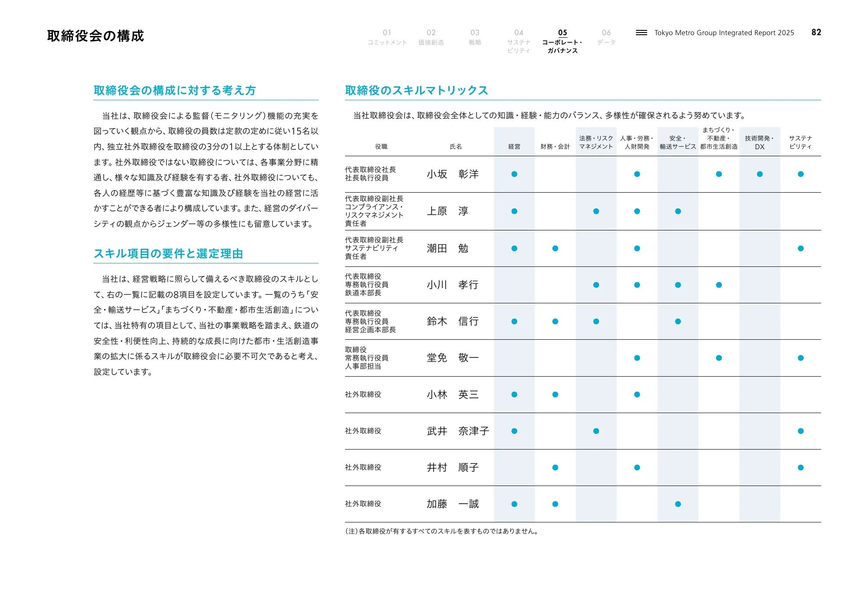Screen dimensions: 868x614
Task: Click the name 井村 順子
Action: [x=453, y=467]
